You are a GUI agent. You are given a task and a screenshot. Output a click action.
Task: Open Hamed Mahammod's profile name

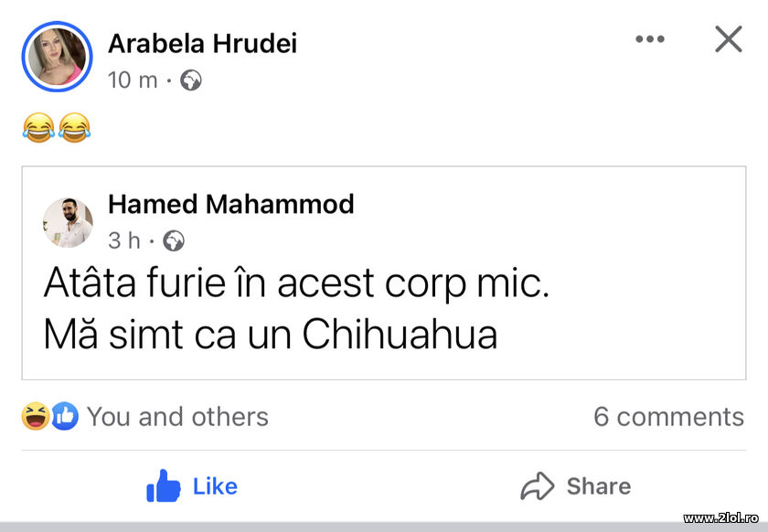tap(231, 204)
